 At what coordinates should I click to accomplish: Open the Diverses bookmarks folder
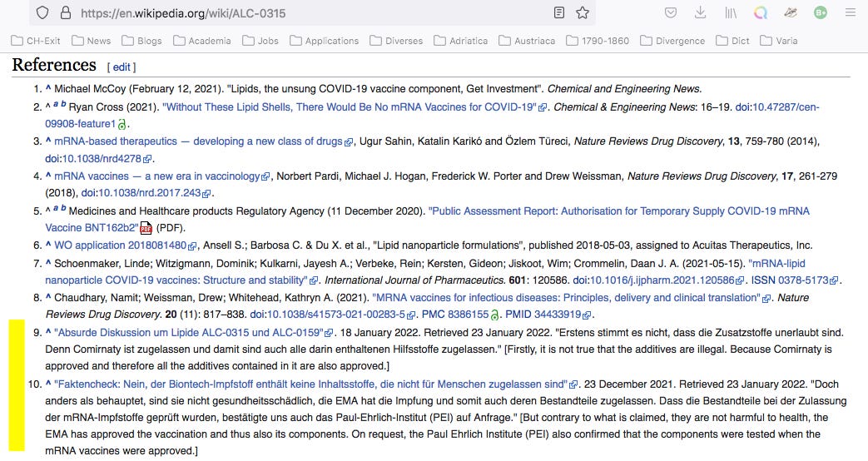pyautogui.click(x=396, y=41)
